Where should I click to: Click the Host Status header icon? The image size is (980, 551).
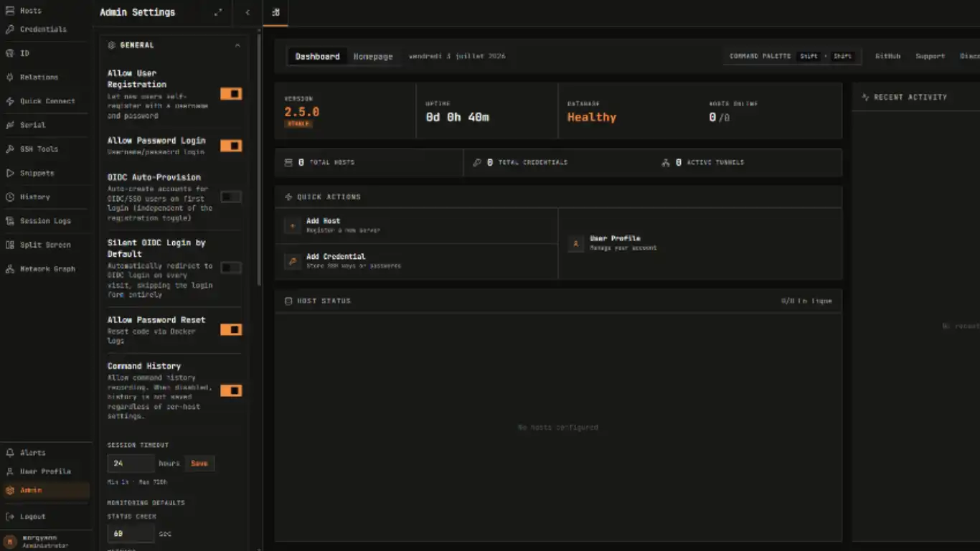288,301
